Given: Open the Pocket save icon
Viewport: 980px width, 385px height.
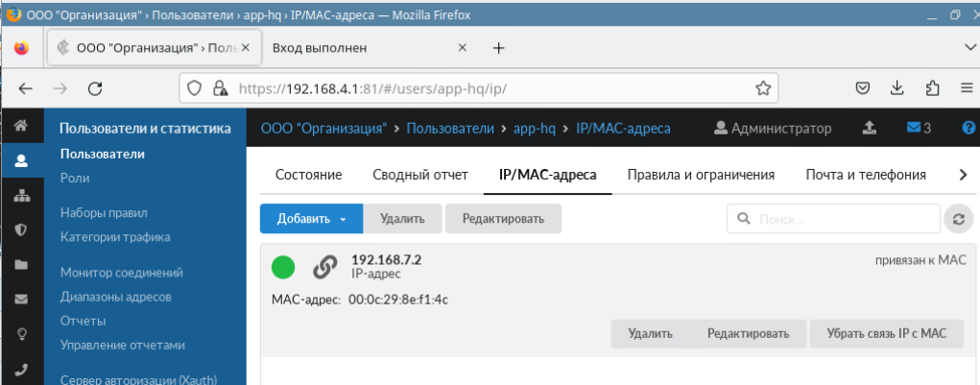Looking at the screenshot, I should point(863,88).
